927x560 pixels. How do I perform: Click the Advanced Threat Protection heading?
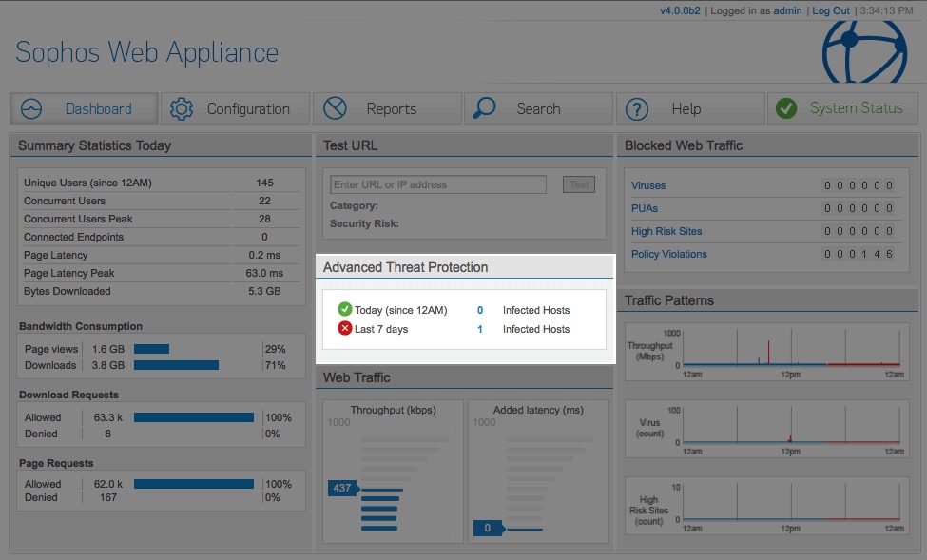(406, 267)
